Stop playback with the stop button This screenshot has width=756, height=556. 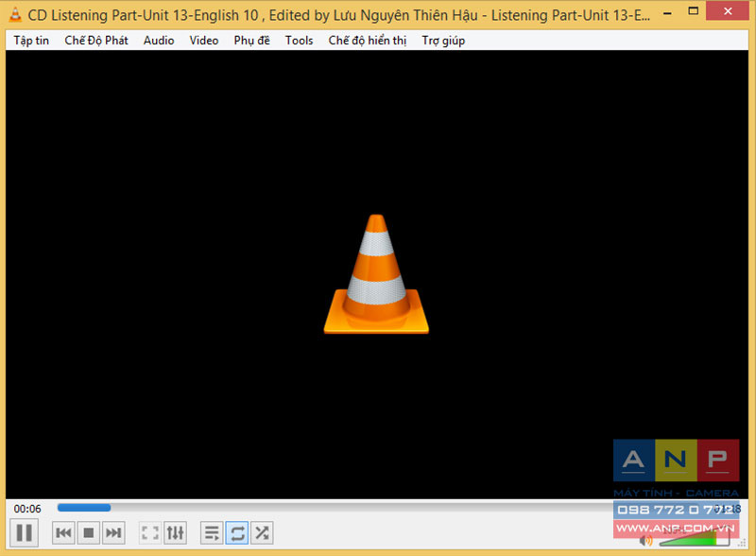(x=89, y=533)
